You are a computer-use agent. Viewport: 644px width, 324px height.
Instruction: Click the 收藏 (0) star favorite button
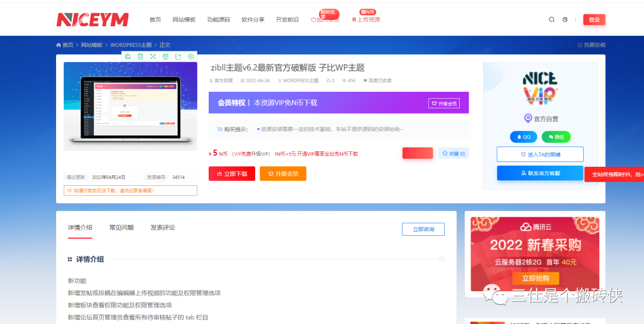click(x=453, y=154)
